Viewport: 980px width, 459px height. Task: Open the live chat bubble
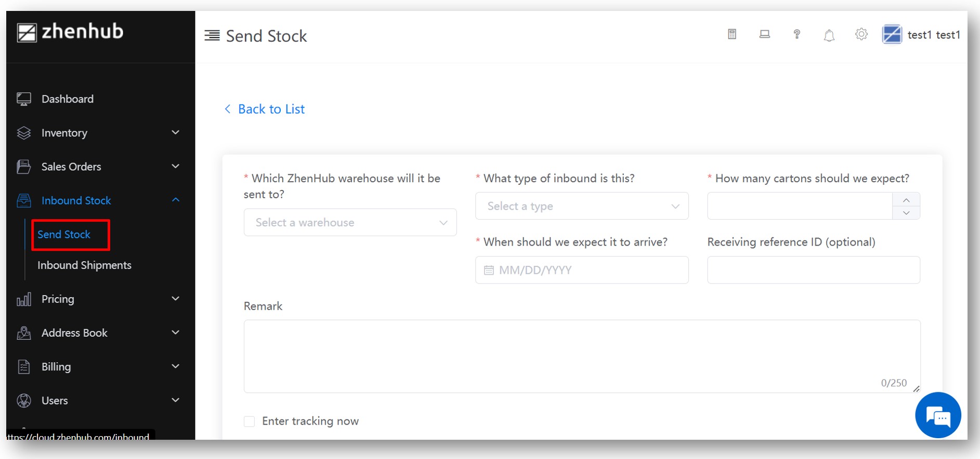pos(938,415)
